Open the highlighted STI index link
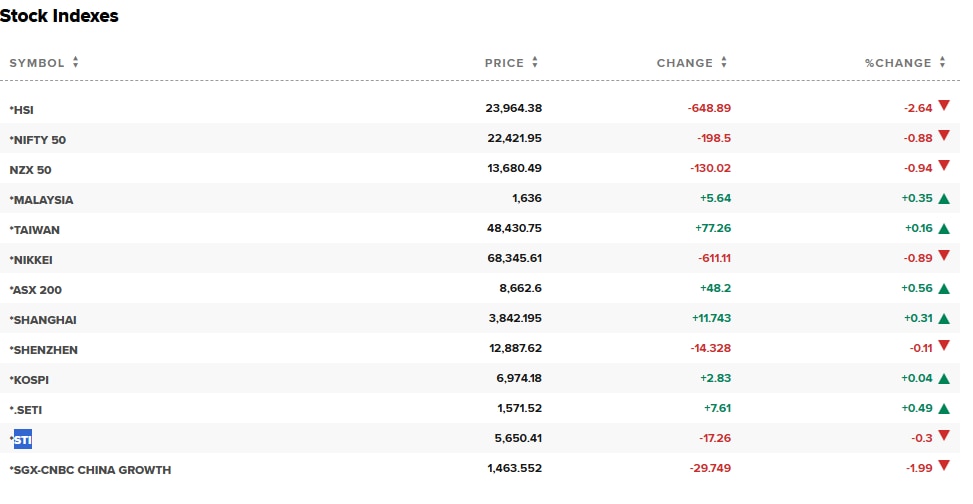This screenshot has height=504, width=973. (x=22, y=440)
